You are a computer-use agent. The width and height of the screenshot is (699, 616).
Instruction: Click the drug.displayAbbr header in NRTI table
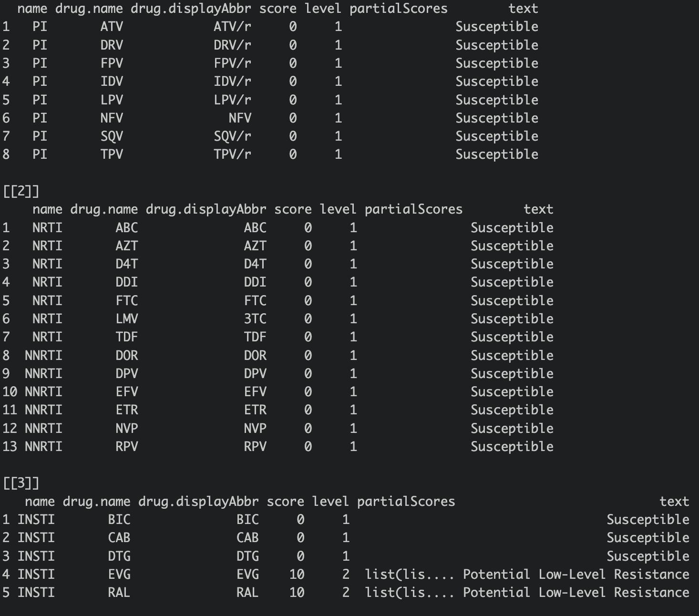[x=206, y=209]
